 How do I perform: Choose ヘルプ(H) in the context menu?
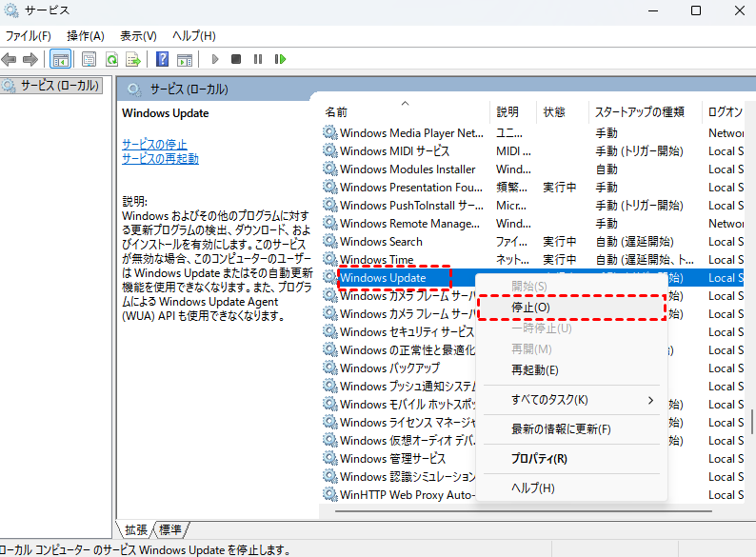[572, 488]
